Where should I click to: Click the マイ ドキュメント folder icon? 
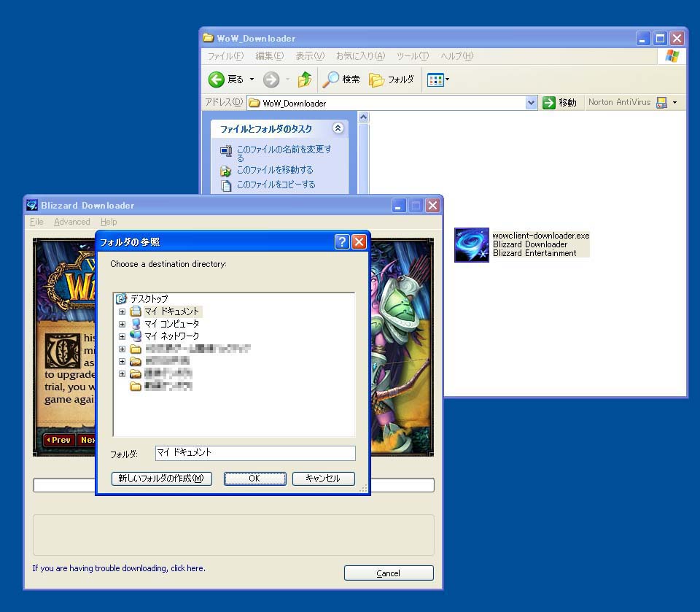click(136, 311)
